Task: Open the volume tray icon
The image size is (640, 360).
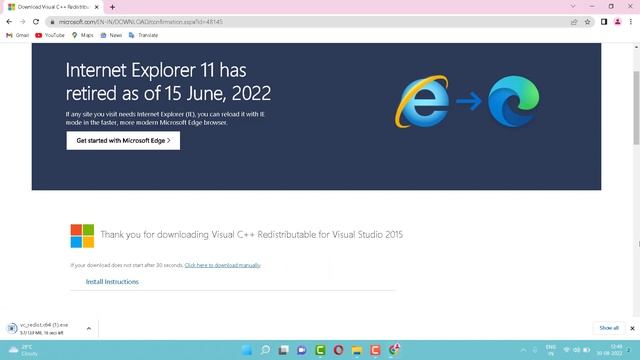Action: 576,350
